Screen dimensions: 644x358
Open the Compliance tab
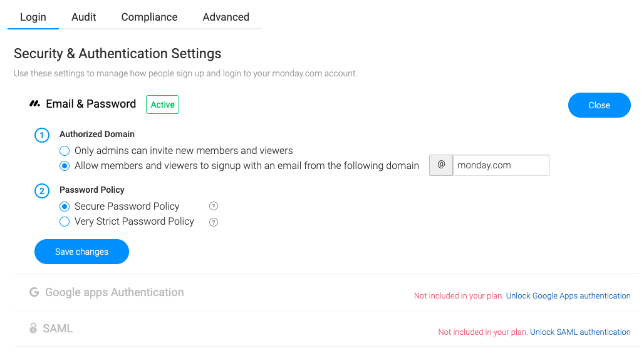pos(150,17)
